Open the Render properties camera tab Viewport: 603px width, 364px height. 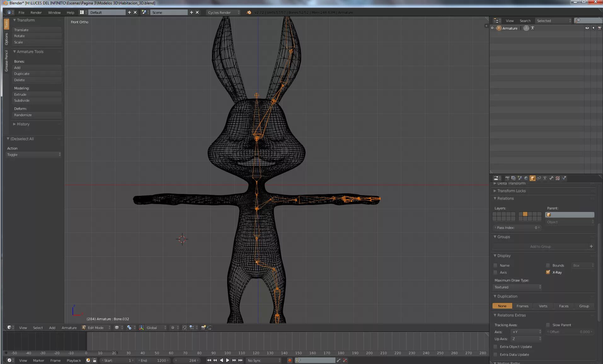[507, 178]
